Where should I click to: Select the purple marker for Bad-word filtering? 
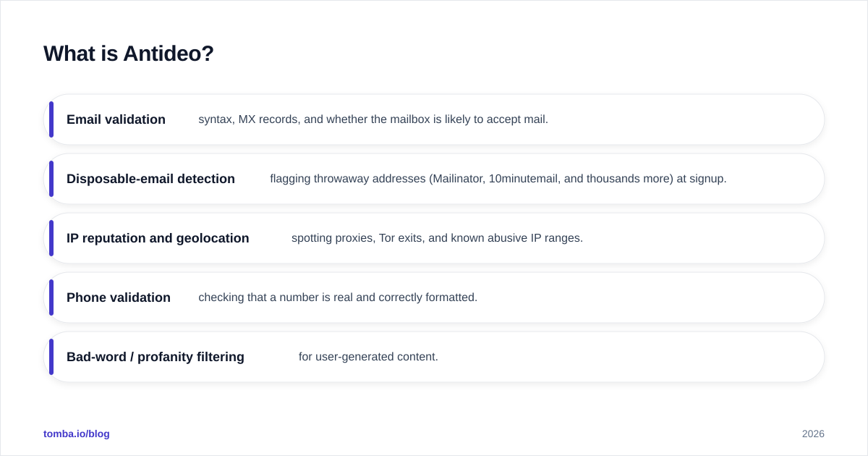pos(51,357)
